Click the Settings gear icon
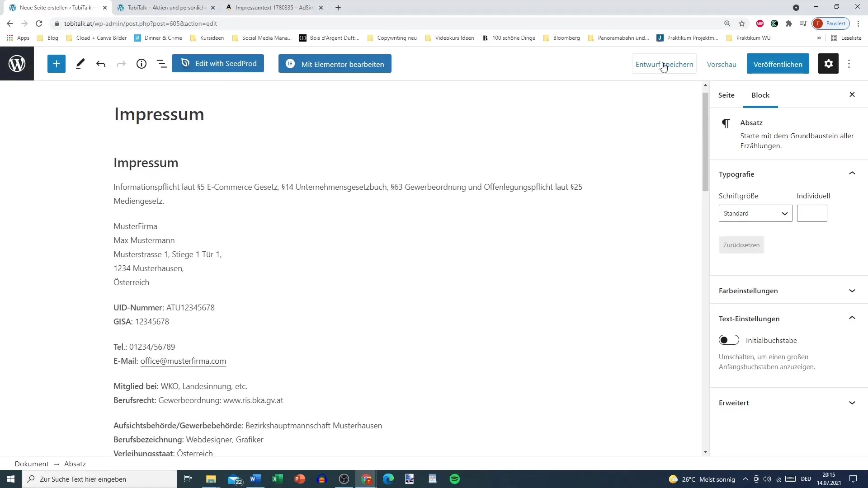 pyautogui.click(x=829, y=64)
